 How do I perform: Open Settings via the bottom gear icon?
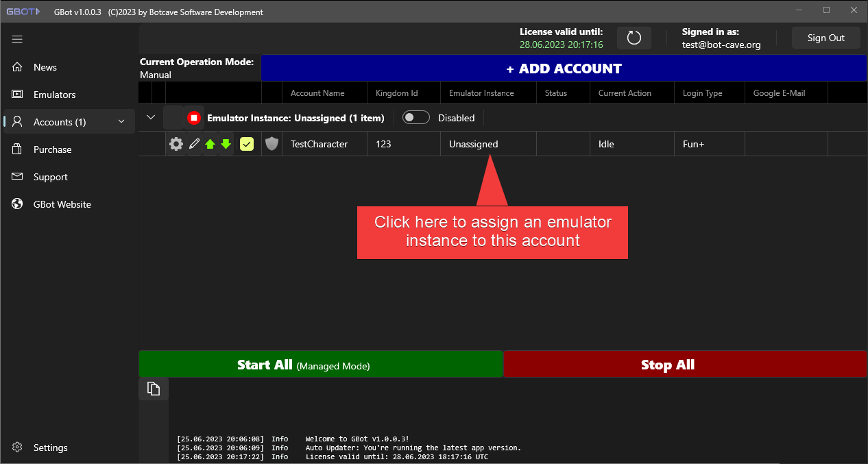(x=17, y=448)
